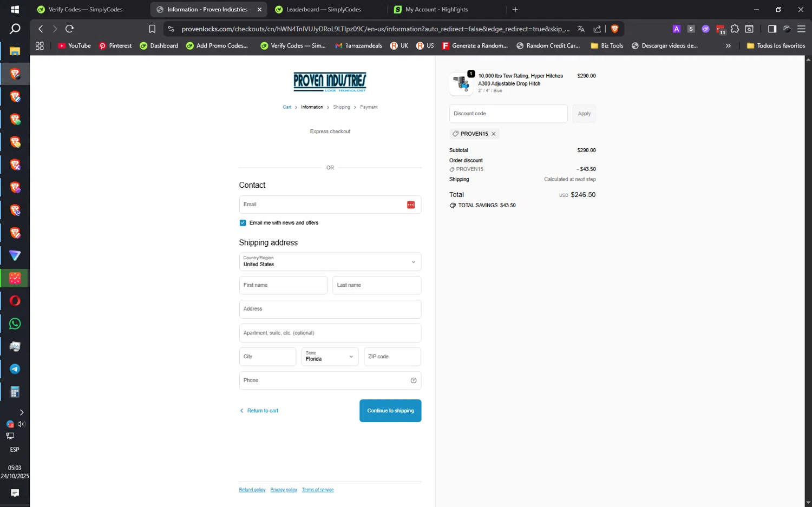This screenshot has width=812, height=507.
Task: Click Continue to shipping button
Action: (390, 411)
